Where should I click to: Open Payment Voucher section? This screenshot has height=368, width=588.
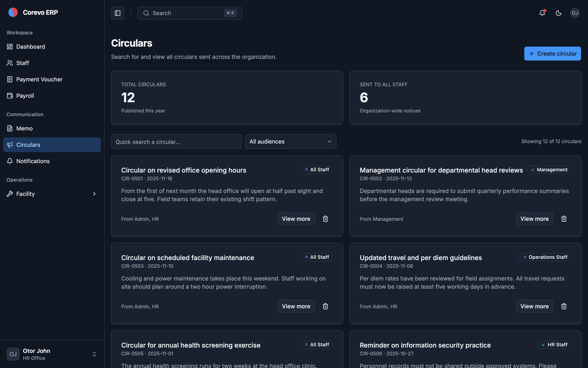52,79
